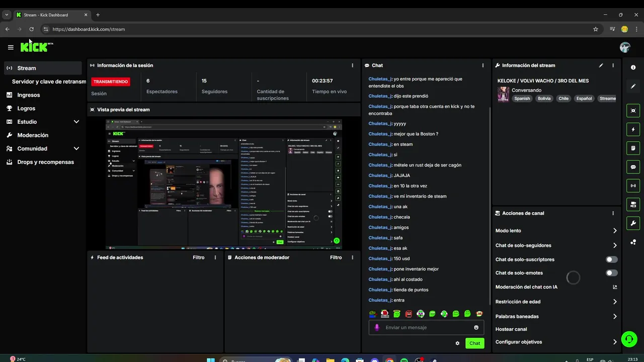Image resolution: width=644 pixels, height=362 pixels.
Task: Toggle the wrench icon in right sidebar
Action: coord(633,223)
